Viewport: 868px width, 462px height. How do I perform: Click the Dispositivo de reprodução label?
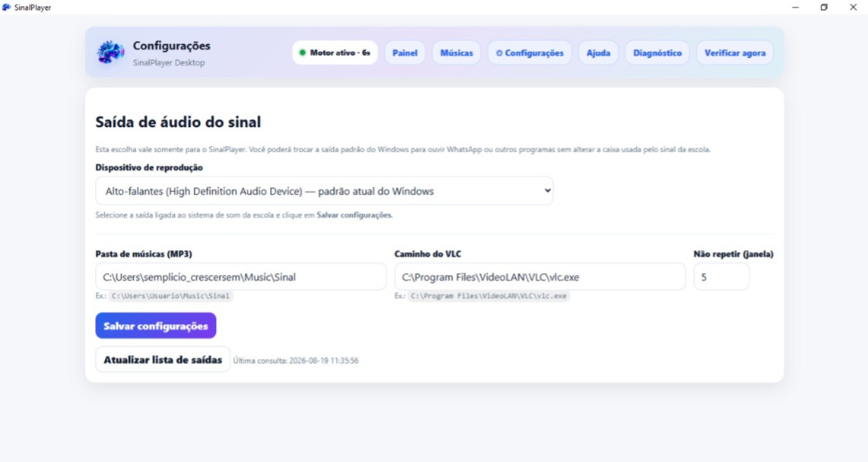click(x=149, y=168)
